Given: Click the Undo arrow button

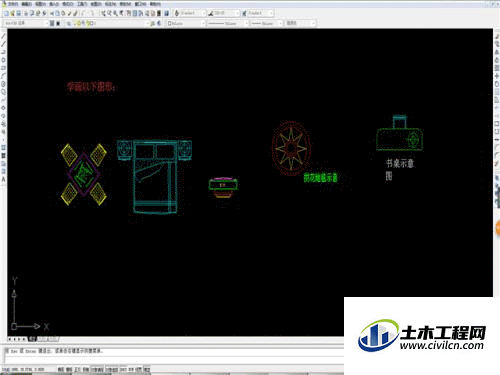Looking at the screenshot, I should pos(83,13).
